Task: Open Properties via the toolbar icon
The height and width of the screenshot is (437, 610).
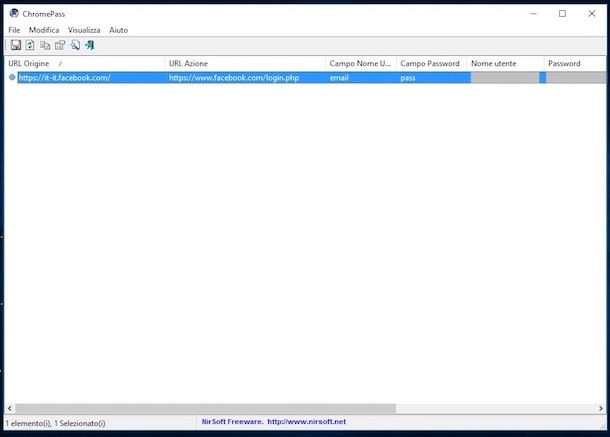Action: coord(60,45)
